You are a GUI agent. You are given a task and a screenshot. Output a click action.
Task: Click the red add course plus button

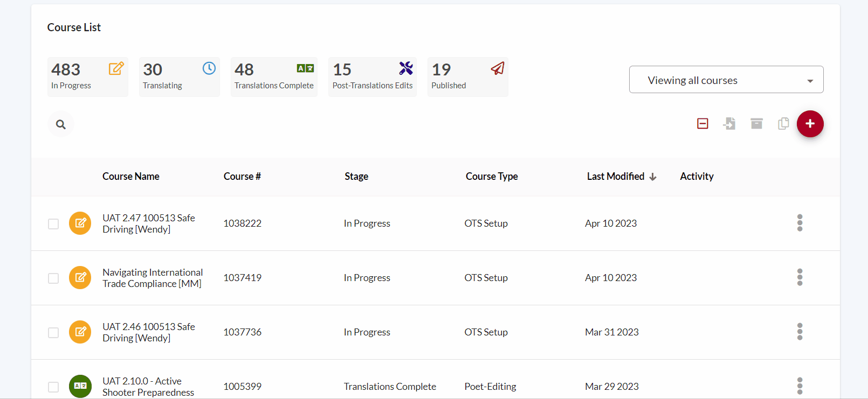[810, 124]
